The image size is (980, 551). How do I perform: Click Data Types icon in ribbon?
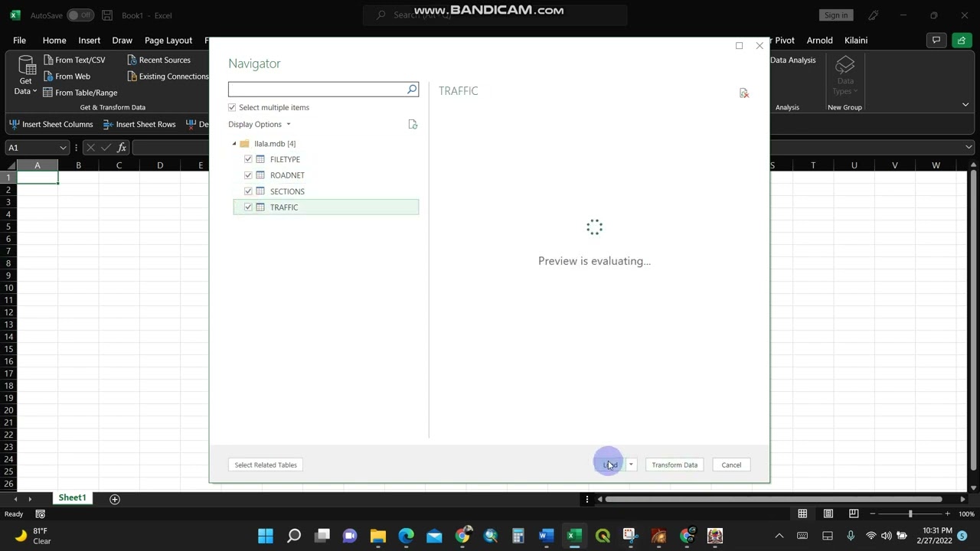pos(845,76)
